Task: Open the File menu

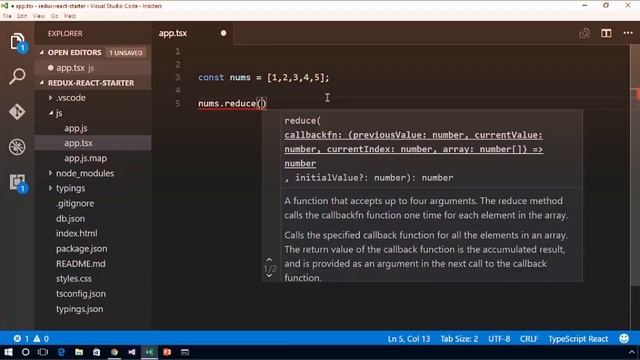Action: pyautogui.click(x=7, y=16)
